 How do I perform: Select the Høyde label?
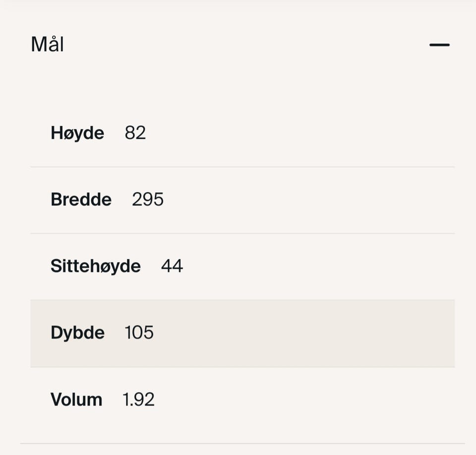77,133
